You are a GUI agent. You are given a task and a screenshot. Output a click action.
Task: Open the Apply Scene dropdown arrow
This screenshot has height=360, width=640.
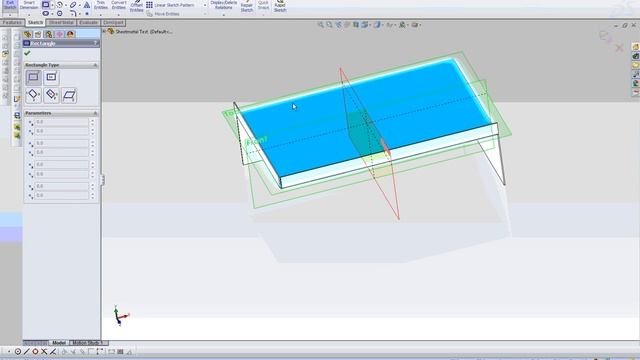(407, 25)
